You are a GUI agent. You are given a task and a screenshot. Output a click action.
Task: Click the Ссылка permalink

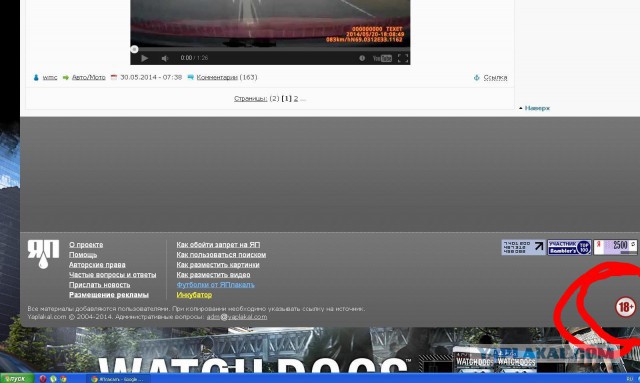click(x=495, y=77)
